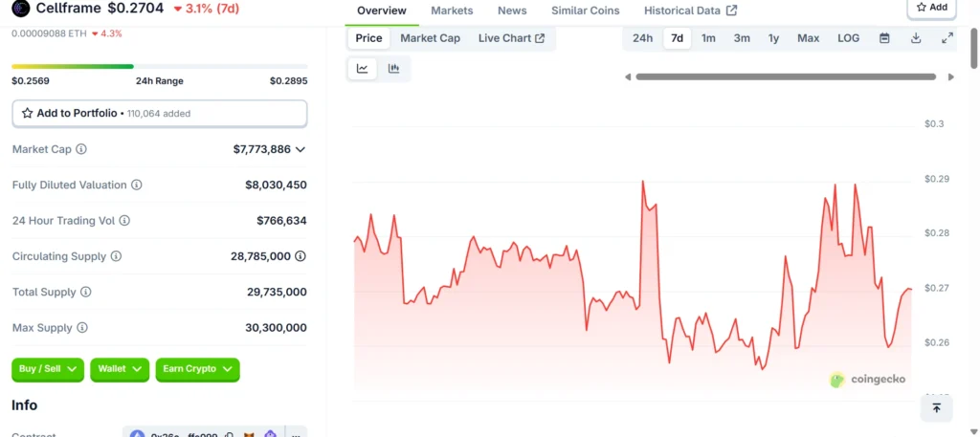This screenshot has width=980, height=437.
Task: Open the Earn Crypto dropdown
Action: [x=197, y=369]
